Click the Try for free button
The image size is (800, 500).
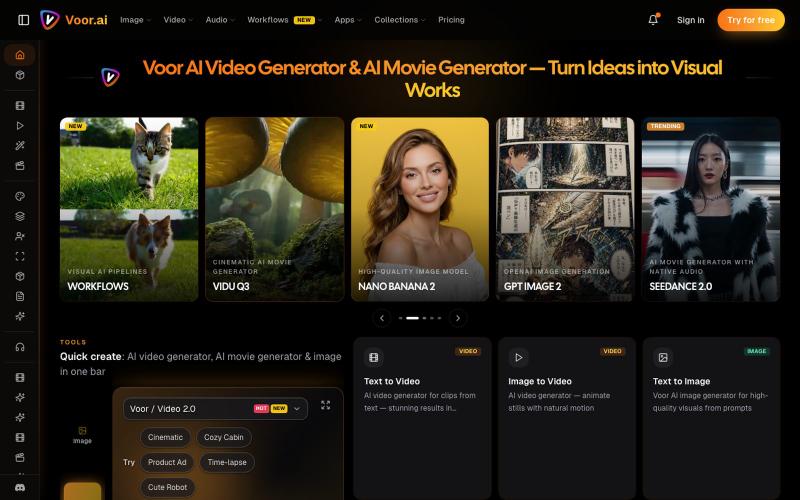pyautogui.click(x=751, y=20)
